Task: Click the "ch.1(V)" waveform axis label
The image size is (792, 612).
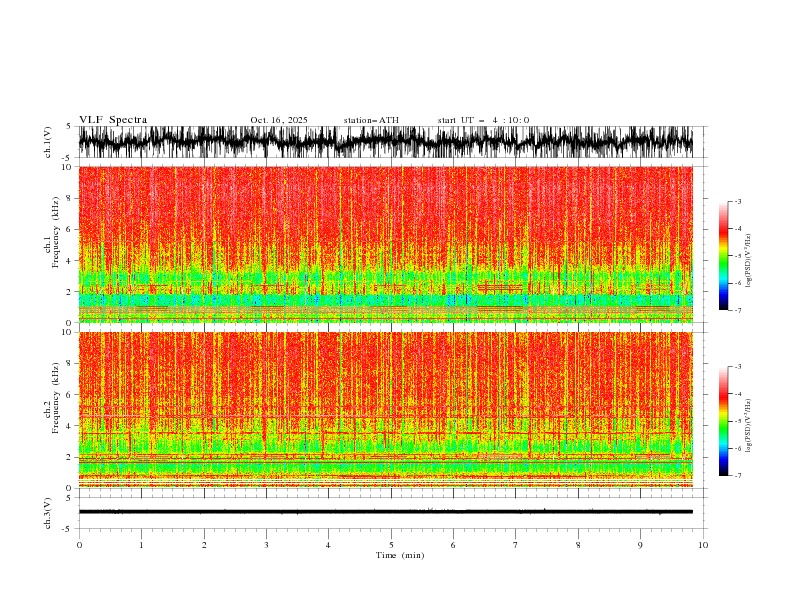Action: 48,142
